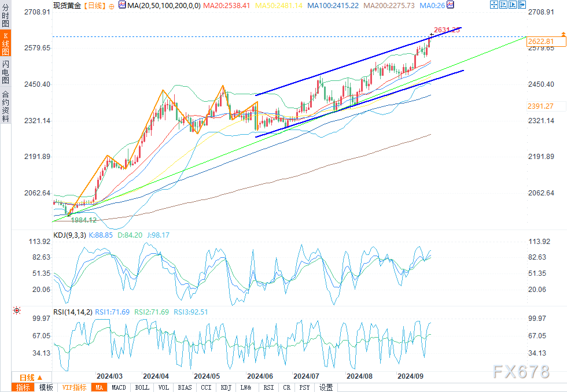Show the VOL indicator
The height and width of the screenshot is (392, 567).
pos(164,387)
